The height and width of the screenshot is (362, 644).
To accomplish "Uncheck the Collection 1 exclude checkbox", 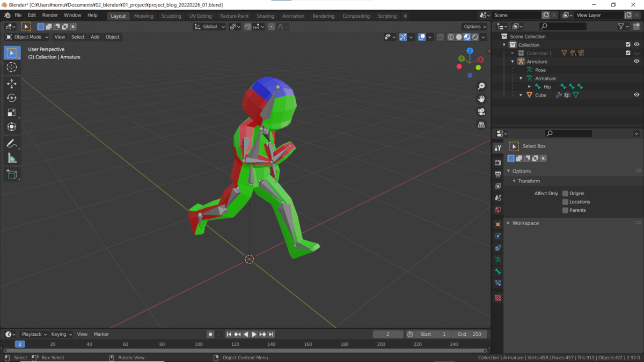I will pyautogui.click(x=628, y=53).
